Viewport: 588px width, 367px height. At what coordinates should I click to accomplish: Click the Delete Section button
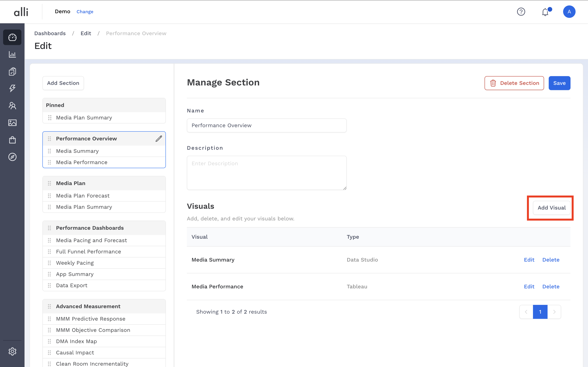[514, 83]
